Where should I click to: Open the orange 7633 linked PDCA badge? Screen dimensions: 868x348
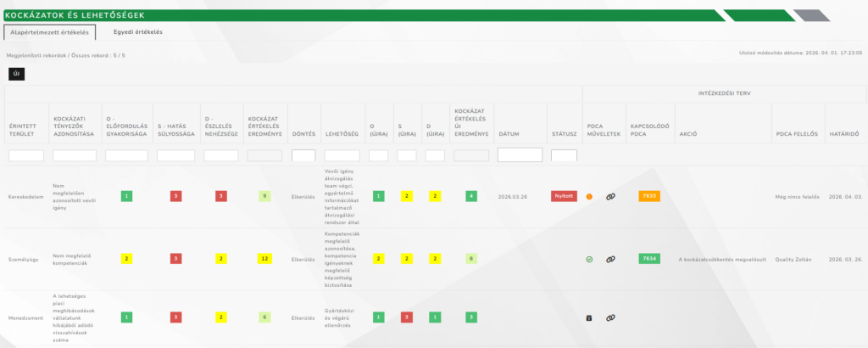[x=648, y=196]
